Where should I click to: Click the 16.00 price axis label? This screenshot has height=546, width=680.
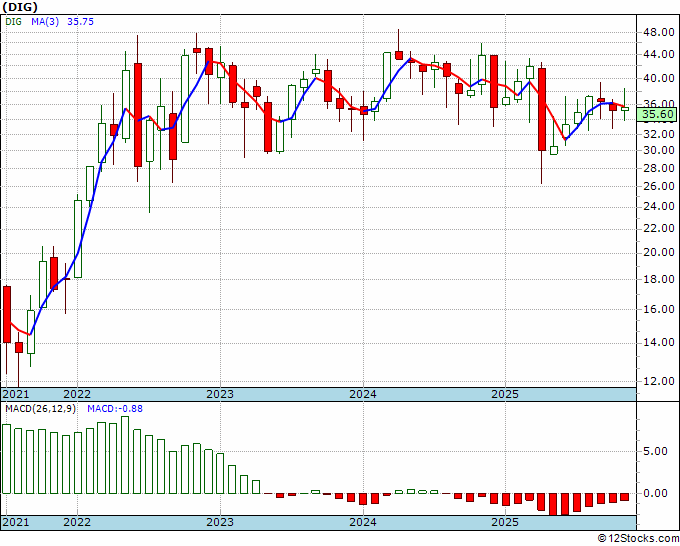pos(659,309)
